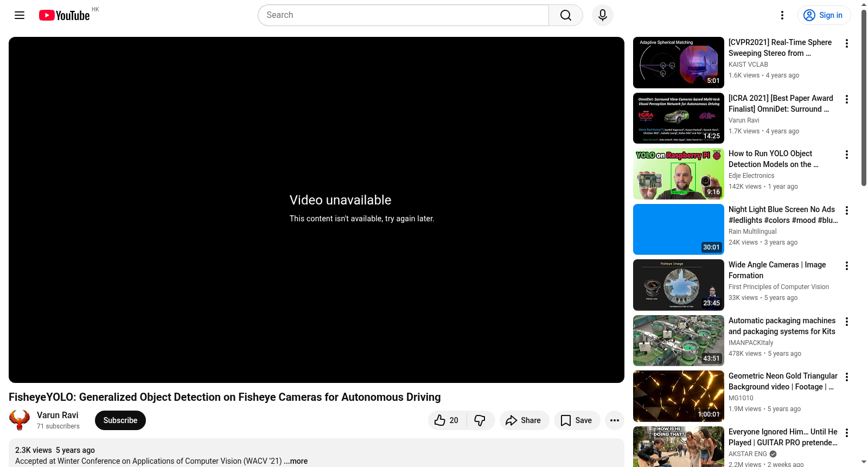Go to YouTube home via logo
The width and height of the screenshot is (868, 467).
(65, 15)
